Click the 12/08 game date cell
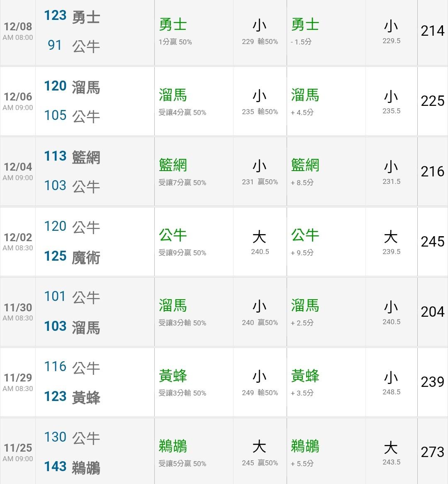Viewport: 448px width, 484px height. pyautogui.click(x=18, y=31)
